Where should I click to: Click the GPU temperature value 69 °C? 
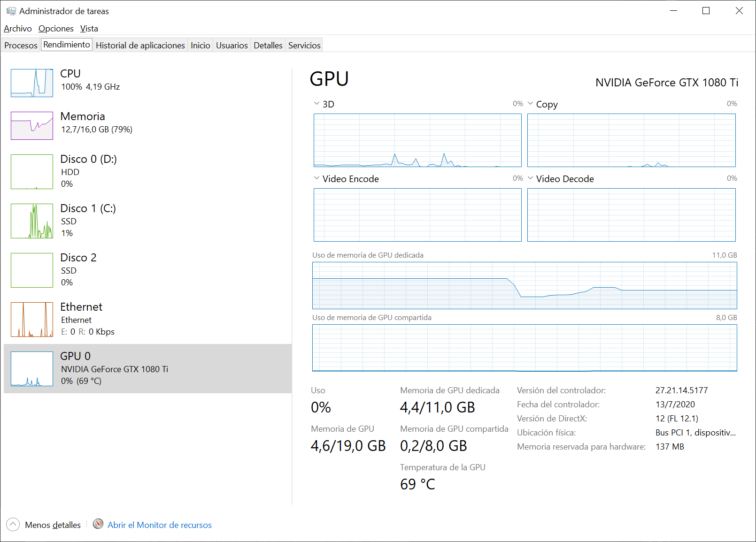coord(417,484)
